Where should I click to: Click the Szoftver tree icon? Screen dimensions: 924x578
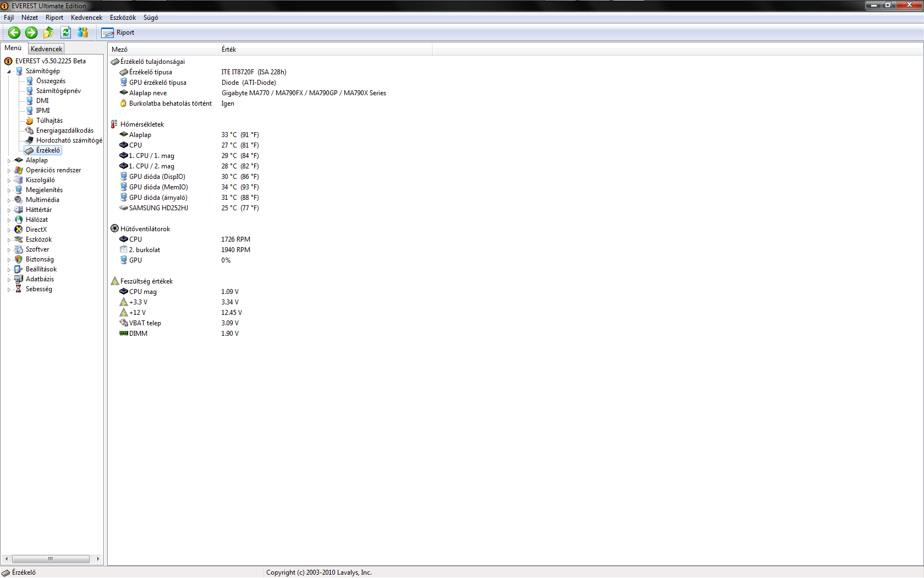pyautogui.click(x=19, y=249)
